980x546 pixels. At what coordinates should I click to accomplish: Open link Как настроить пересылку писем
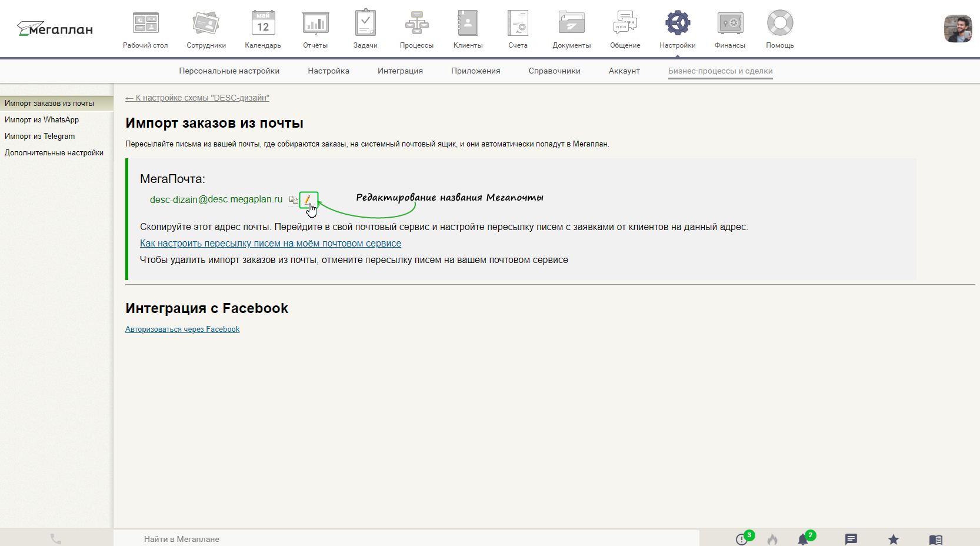click(x=271, y=244)
